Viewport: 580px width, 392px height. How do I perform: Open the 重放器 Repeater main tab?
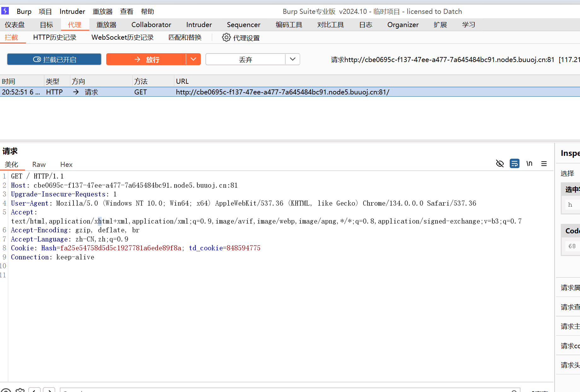tap(106, 25)
